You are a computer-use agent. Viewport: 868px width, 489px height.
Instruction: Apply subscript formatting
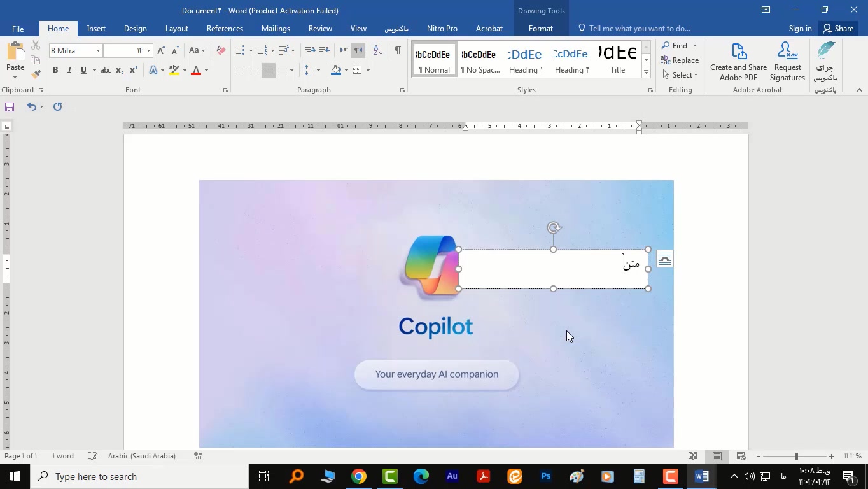coord(119,70)
